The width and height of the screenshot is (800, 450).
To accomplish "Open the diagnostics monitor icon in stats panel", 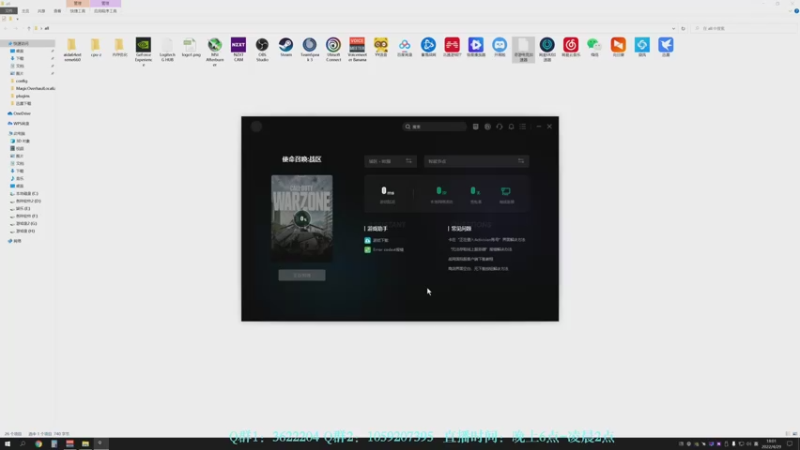I will [x=506, y=191].
